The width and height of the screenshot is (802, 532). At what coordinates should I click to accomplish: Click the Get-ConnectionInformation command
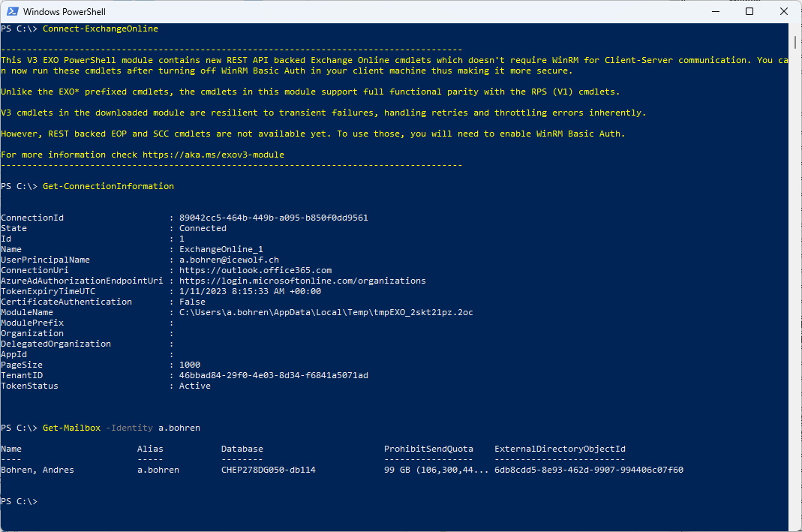coord(109,186)
